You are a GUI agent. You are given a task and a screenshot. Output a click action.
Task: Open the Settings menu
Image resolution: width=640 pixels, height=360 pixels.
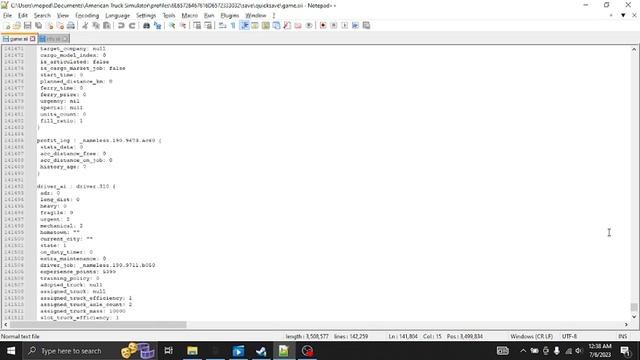[146, 16]
